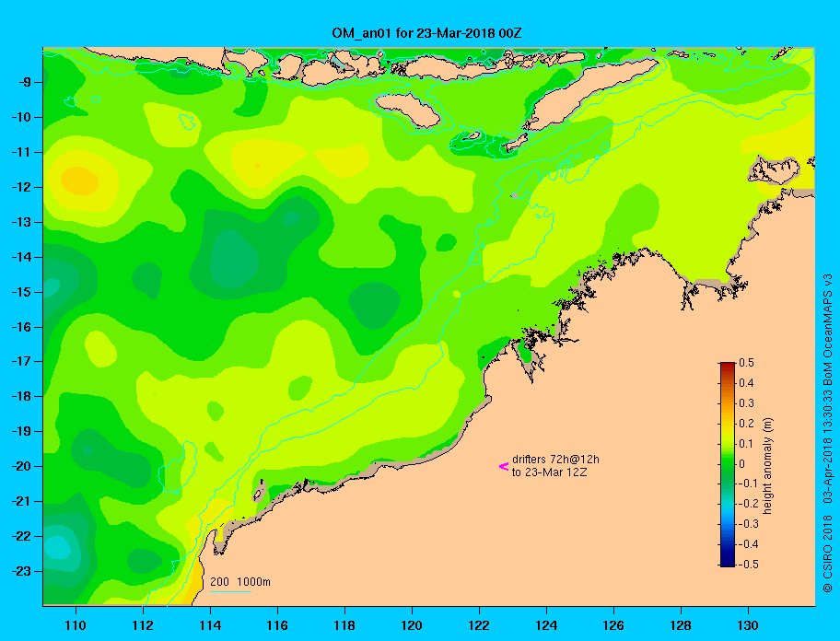Click the longitude 120 axis label
Viewport: 840px width, 641px height.
[x=412, y=625]
